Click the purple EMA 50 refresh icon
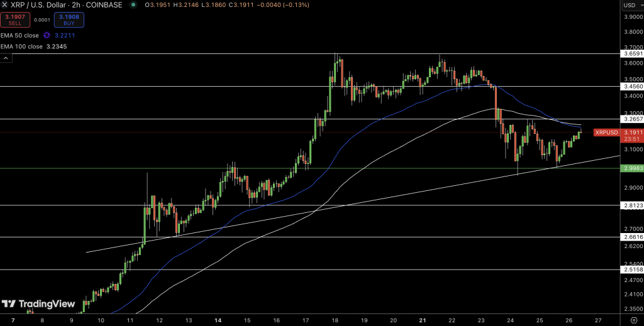This screenshot has width=644, height=326. coord(47,35)
